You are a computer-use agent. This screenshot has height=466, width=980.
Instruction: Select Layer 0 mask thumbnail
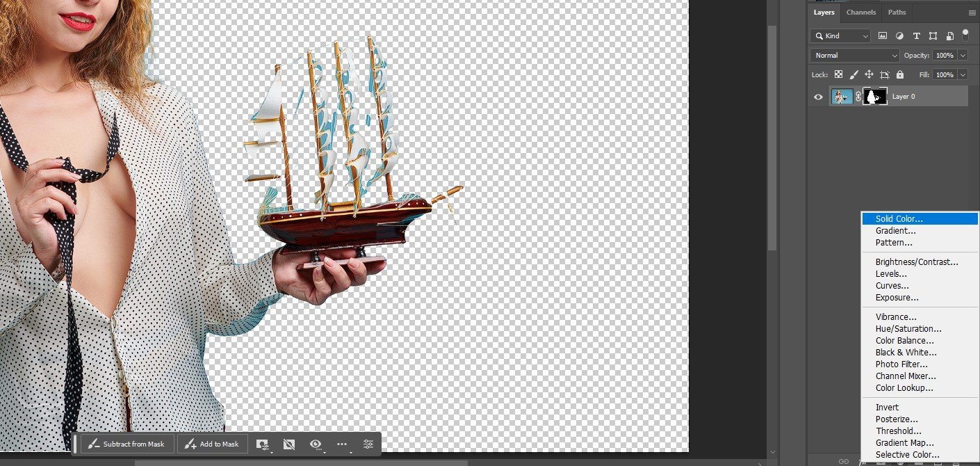pyautogui.click(x=875, y=97)
